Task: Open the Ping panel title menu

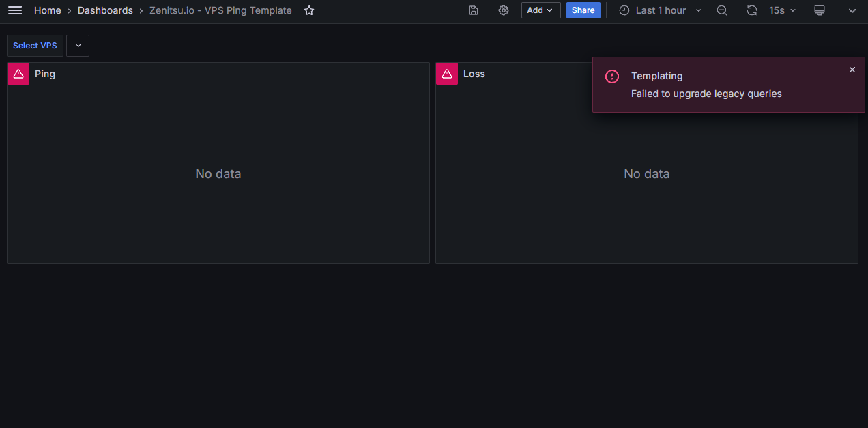Action: tap(45, 74)
